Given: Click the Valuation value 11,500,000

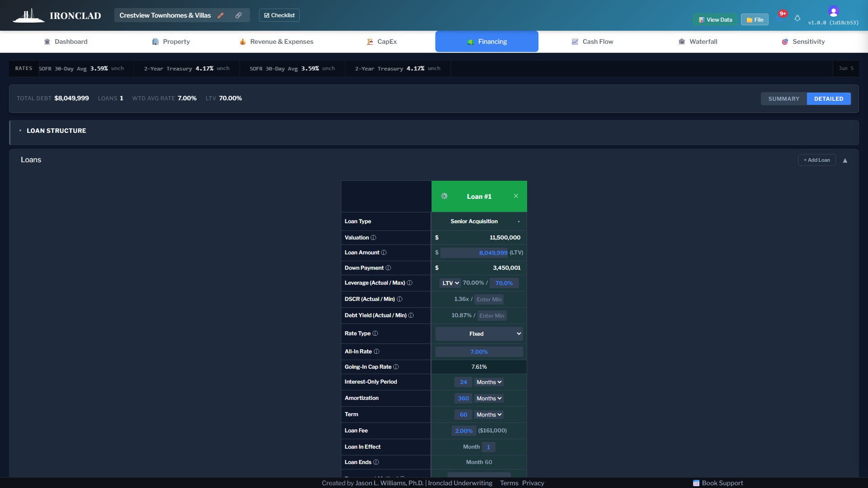Looking at the screenshot, I should pos(505,238).
